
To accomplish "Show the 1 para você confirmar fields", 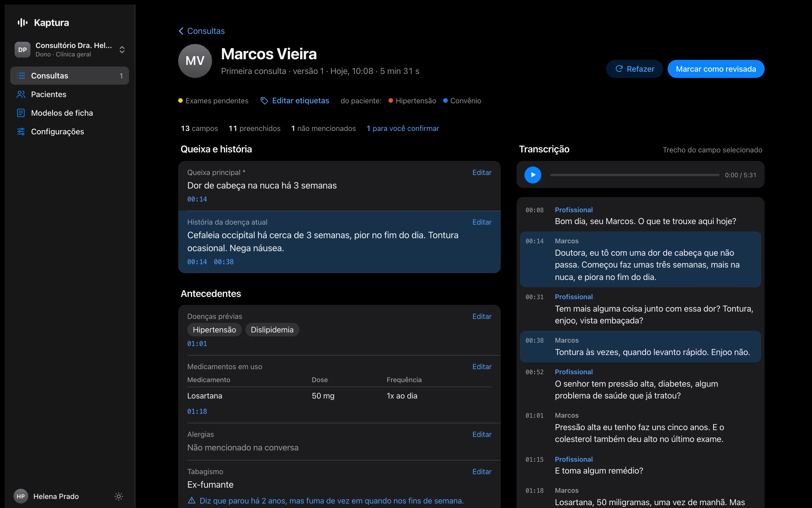I will (403, 128).
